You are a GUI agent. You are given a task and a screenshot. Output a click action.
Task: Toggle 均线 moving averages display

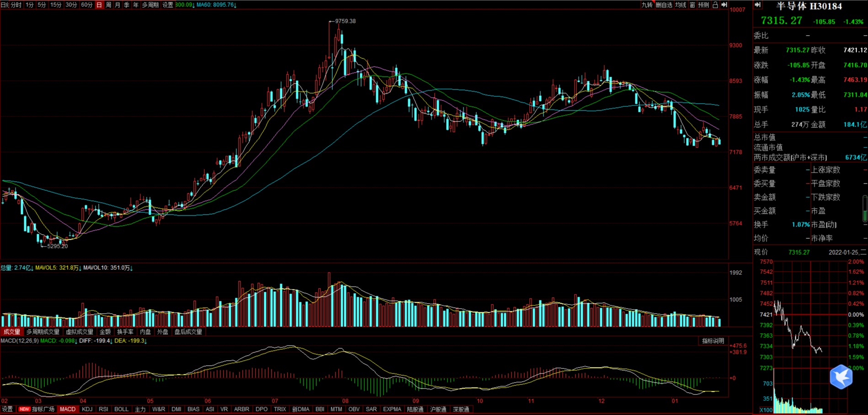681,5
